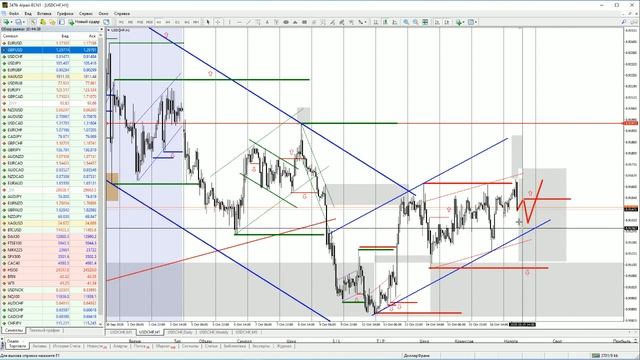The height and width of the screenshot is (360, 640).
Task: Click the zoom in magnifier icon
Action: [x=406, y=22]
